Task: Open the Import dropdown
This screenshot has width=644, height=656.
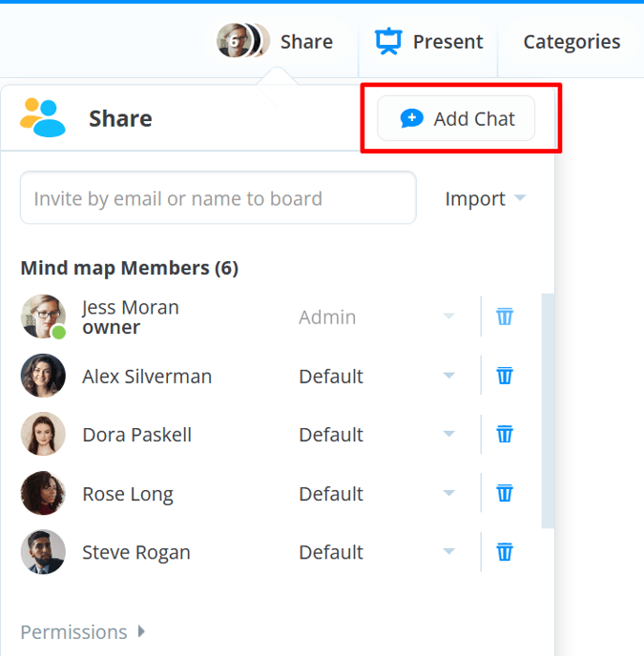Action: pos(486,198)
